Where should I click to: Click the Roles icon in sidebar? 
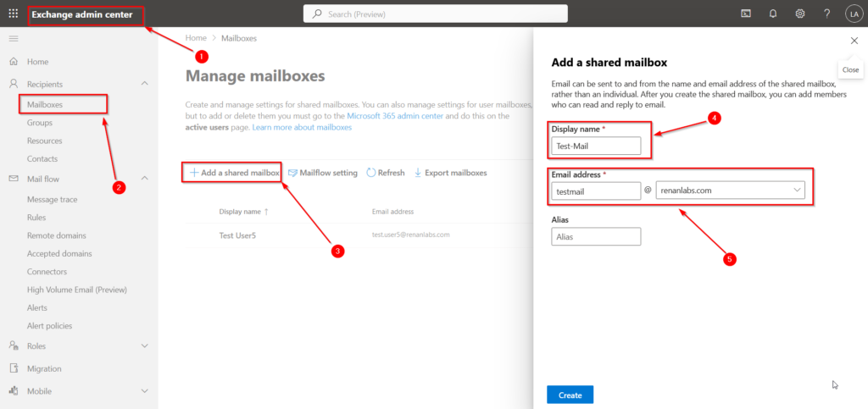(14, 346)
